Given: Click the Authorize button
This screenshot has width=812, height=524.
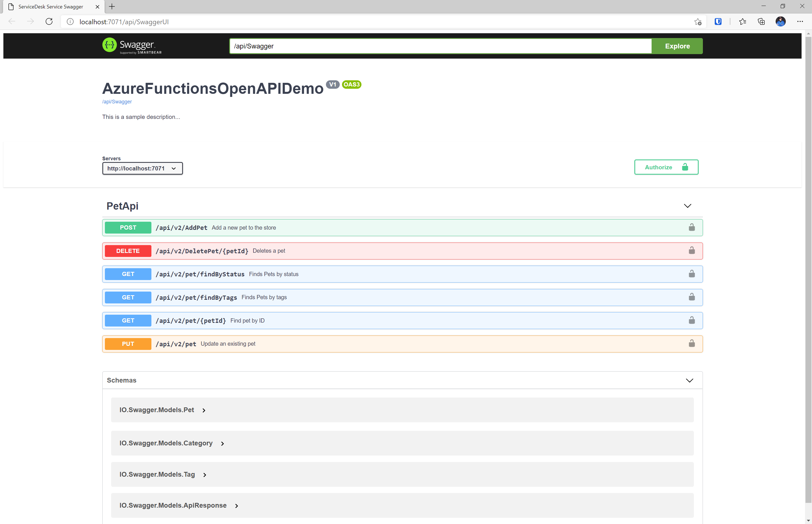Looking at the screenshot, I should point(666,167).
